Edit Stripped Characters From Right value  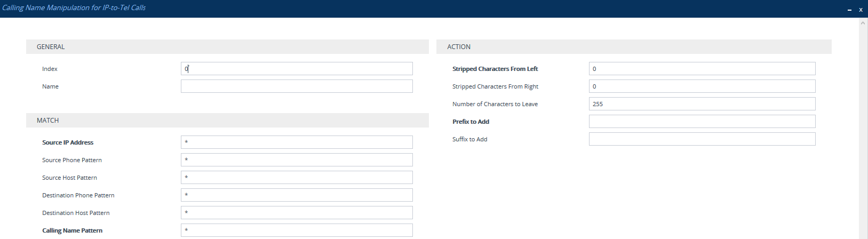coord(702,86)
